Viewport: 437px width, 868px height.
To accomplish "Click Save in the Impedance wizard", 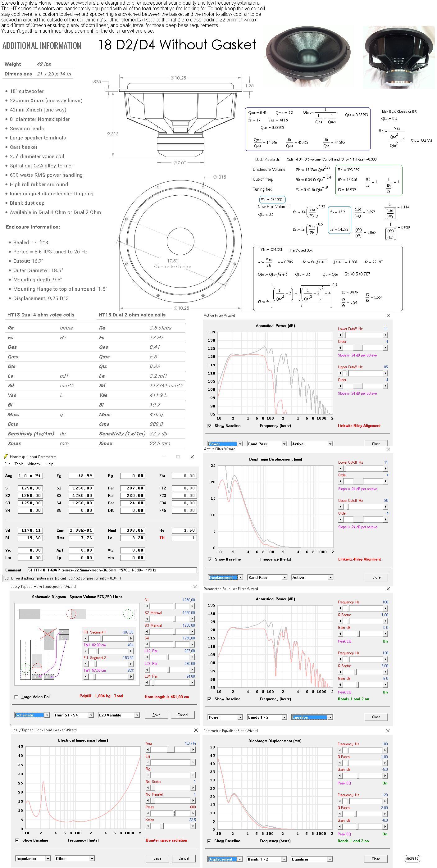I will (157, 858).
